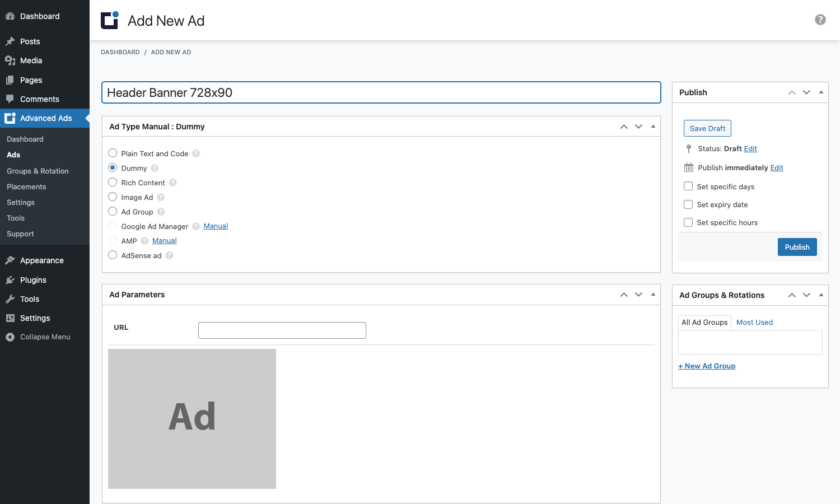840x504 pixels.
Task: Enable Set expiry date checkbox
Action: [688, 204]
